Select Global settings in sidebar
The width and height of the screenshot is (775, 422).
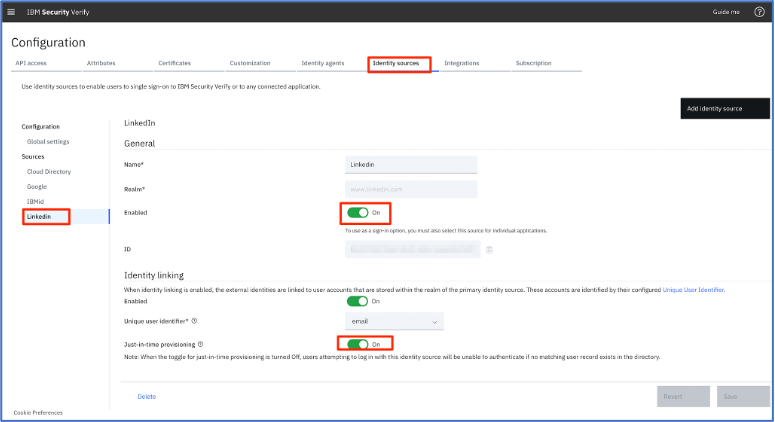[x=48, y=142]
